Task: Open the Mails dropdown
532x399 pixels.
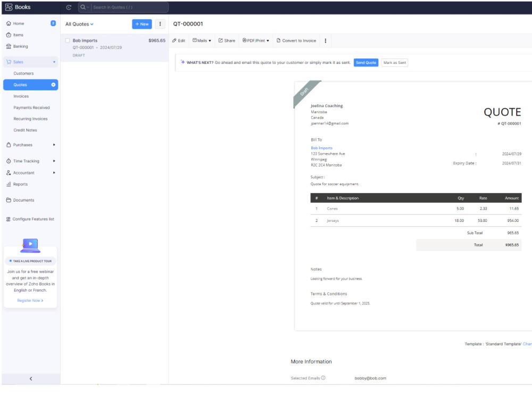Action: [202, 41]
